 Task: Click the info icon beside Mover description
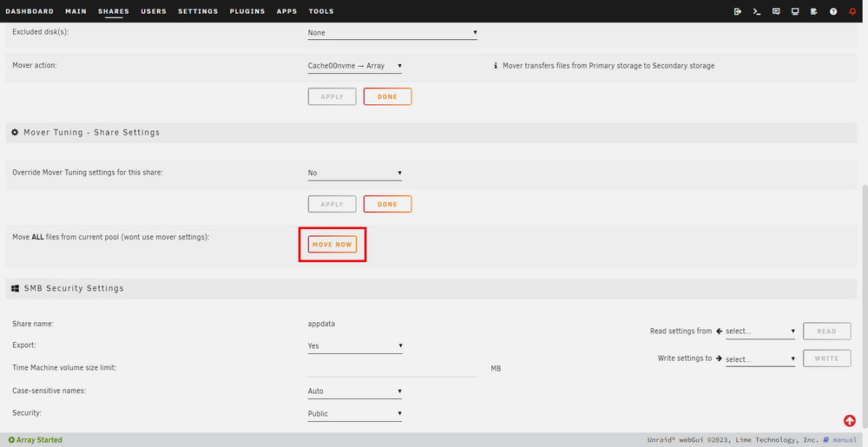coord(496,66)
